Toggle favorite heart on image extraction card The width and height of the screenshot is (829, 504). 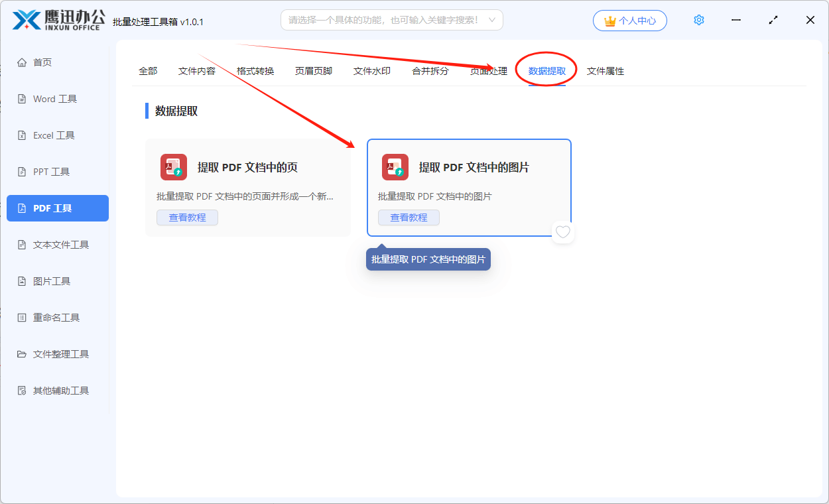point(562,232)
